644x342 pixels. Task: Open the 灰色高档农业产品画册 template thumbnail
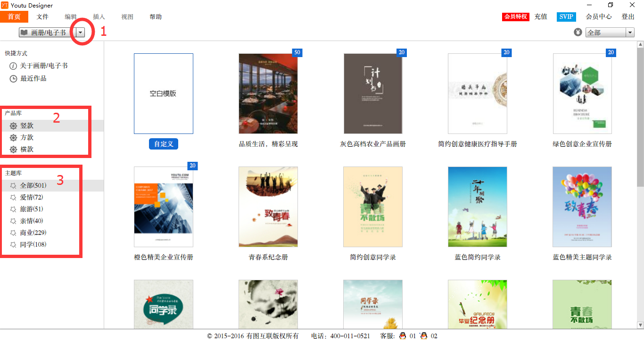click(373, 93)
